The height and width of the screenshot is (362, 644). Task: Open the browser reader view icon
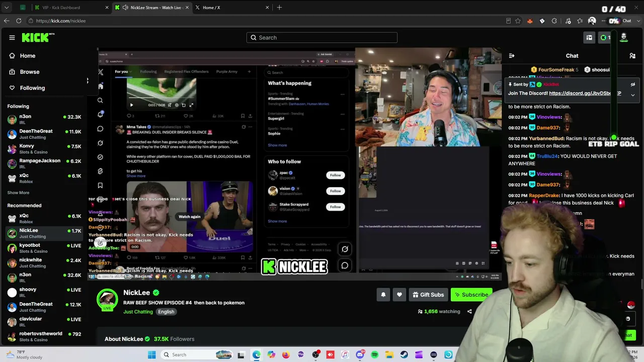508,21
